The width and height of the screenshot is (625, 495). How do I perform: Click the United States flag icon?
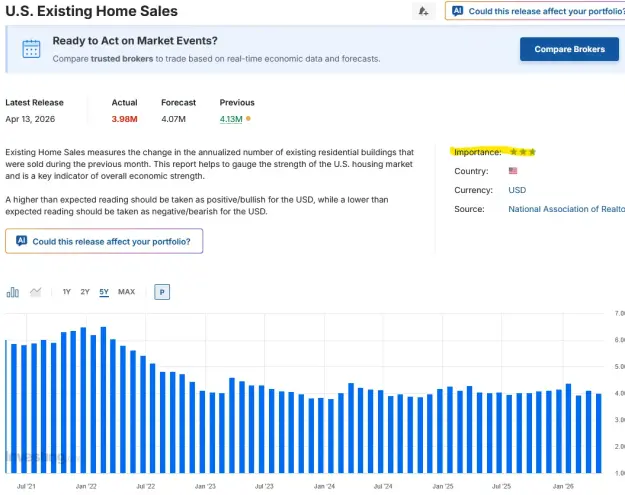coord(513,171)
